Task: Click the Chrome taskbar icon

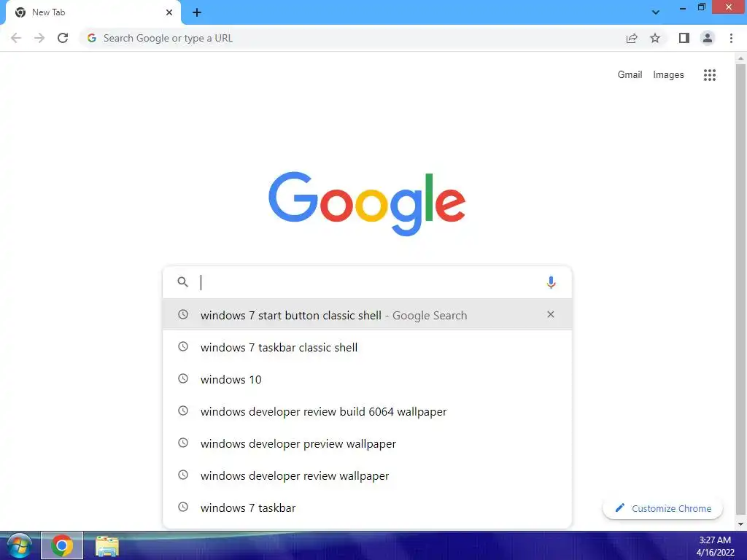Action: 62,545
